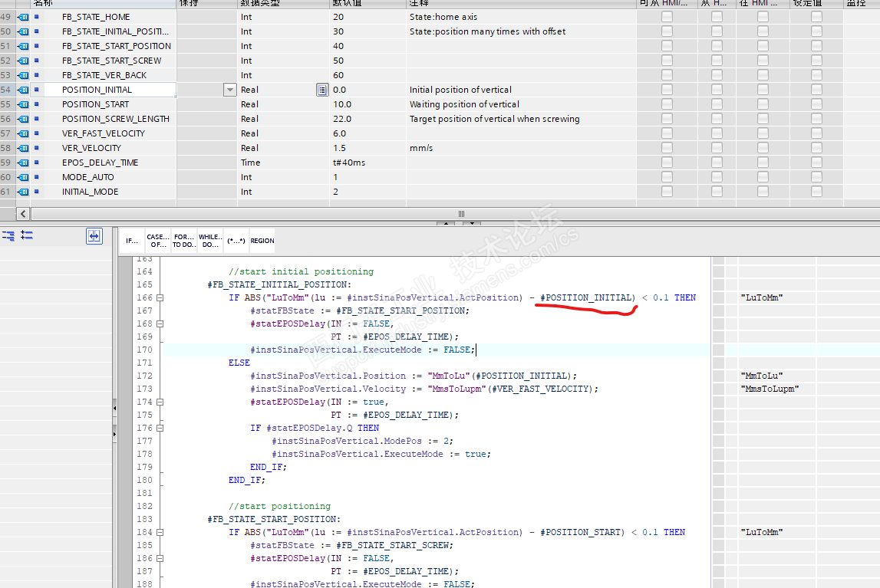880x588 pixels.
Task: Click #POSITION_INITIAL in code line 166
Action: (x=588, y=297)
